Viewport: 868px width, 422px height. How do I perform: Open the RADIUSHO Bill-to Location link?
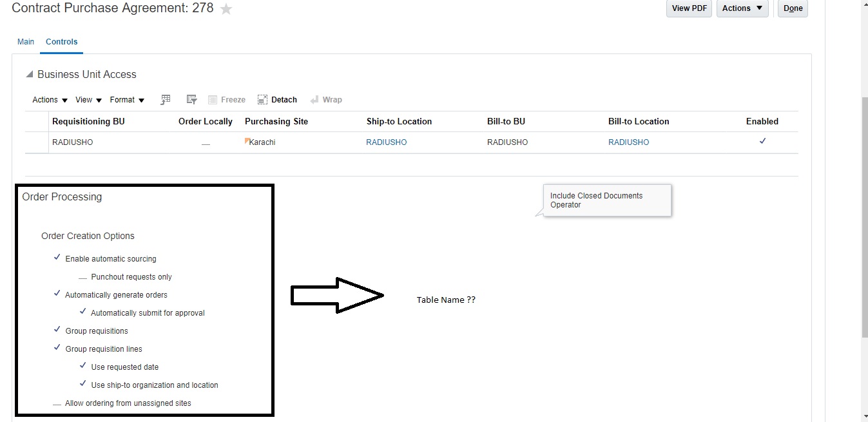pos(629,142)
